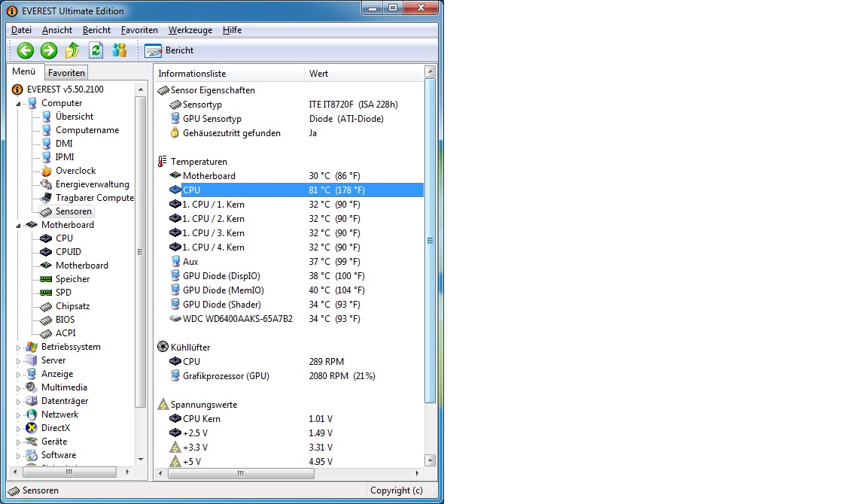The width and height of the screenshot is (867, 504).
Task: Click the CPU chip icon under Motherboard
Action: point(47,238)
